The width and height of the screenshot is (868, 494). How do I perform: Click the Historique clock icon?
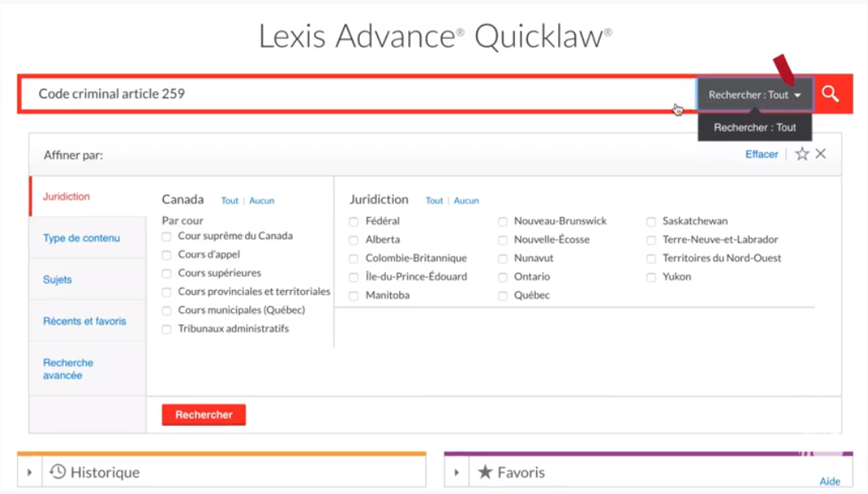pyautogui.click(x=57, y=472)
